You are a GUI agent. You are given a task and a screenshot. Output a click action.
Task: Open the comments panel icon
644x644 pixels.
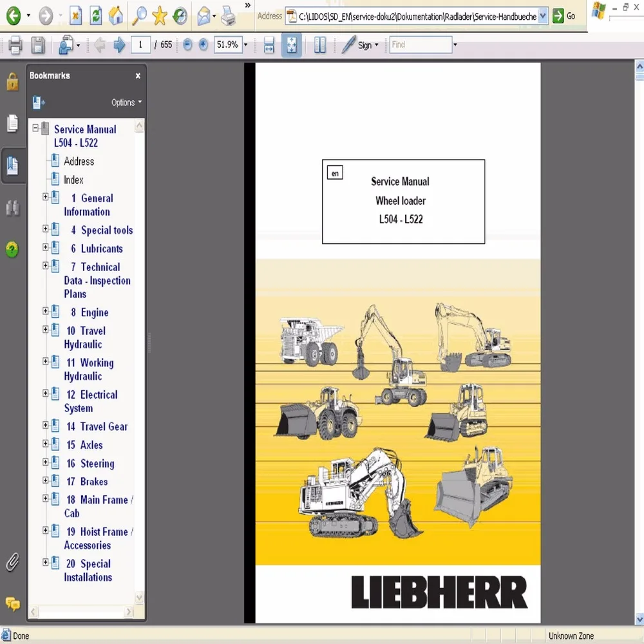coord(12,604)
